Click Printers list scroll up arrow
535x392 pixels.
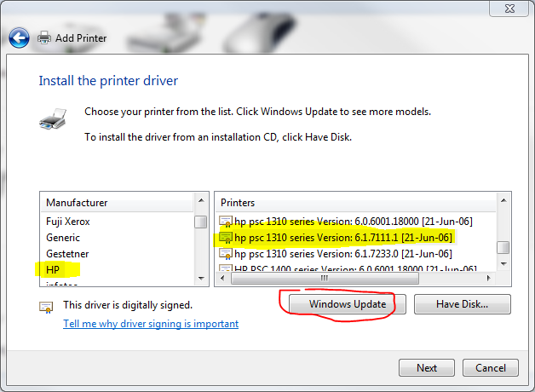tap(503, 200)
